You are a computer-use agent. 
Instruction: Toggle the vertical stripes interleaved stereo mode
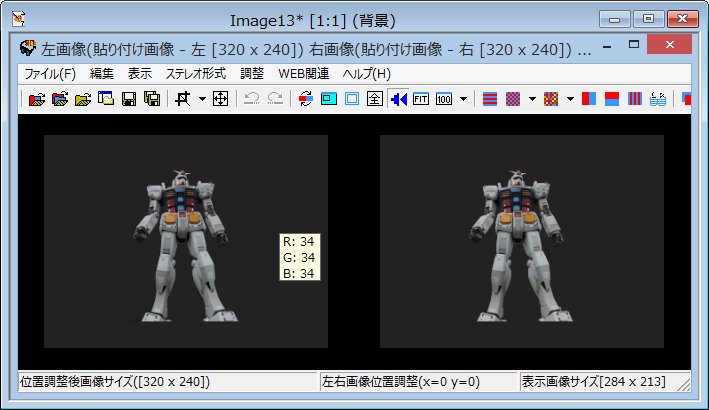tap(635, 99)
